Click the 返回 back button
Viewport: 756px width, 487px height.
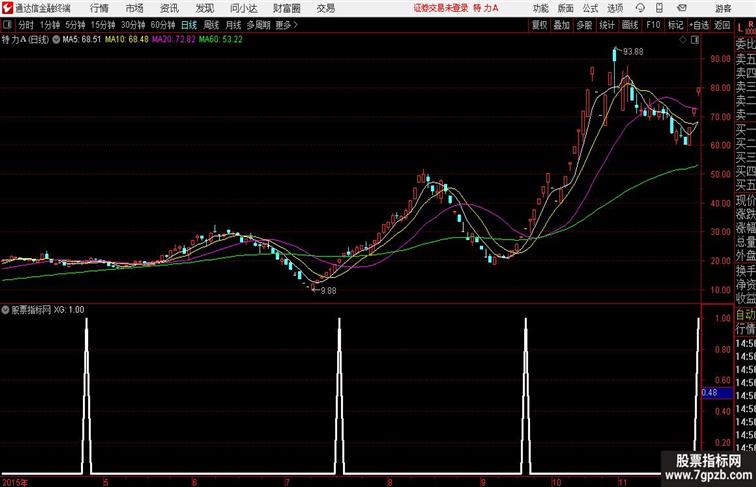[x=722, y=25]
